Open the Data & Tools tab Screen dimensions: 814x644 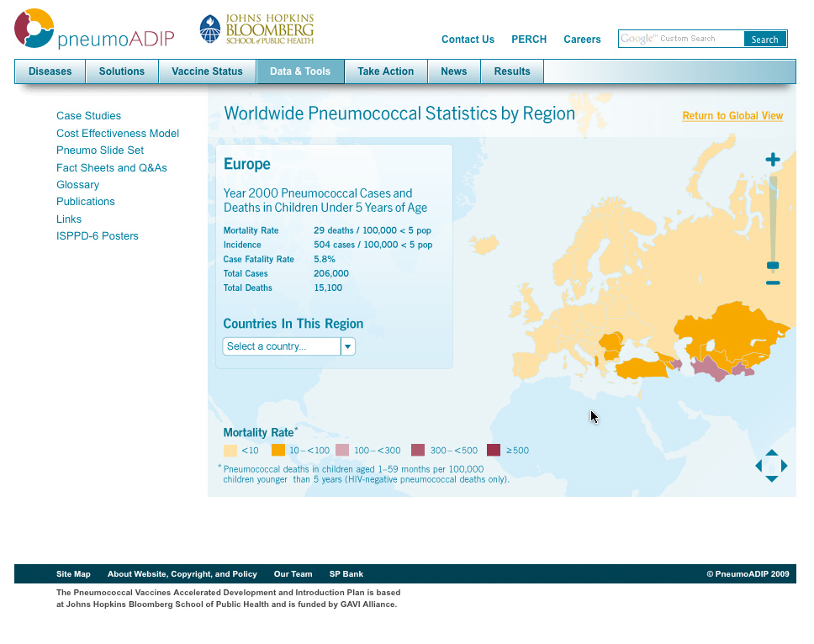click(x=300, y=71)
